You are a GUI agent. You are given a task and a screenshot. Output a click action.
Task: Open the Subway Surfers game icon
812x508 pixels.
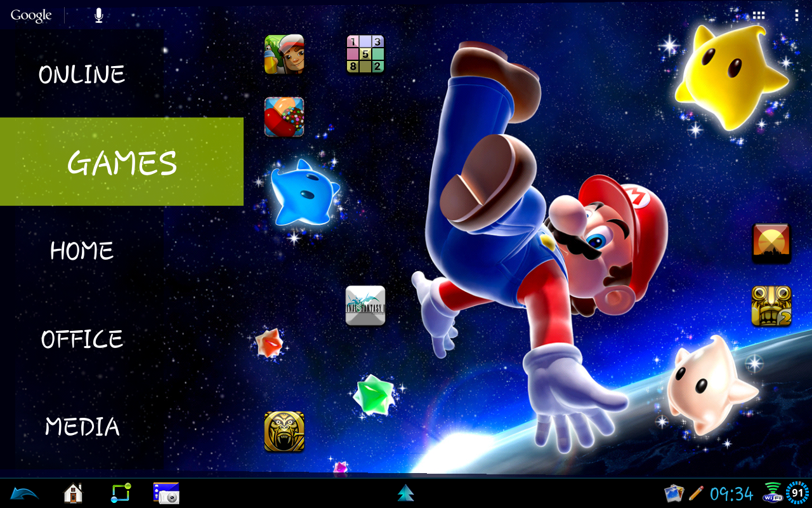pyautogui.click(x=284, y=55)
